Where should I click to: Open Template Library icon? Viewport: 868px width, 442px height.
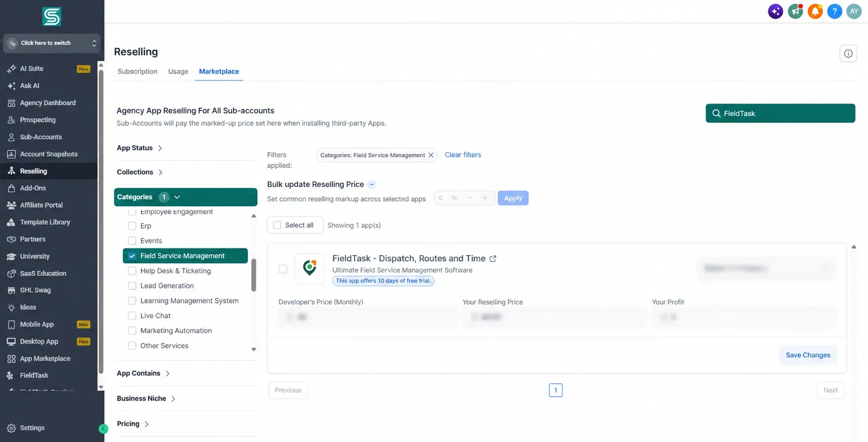tap(11, 222)
